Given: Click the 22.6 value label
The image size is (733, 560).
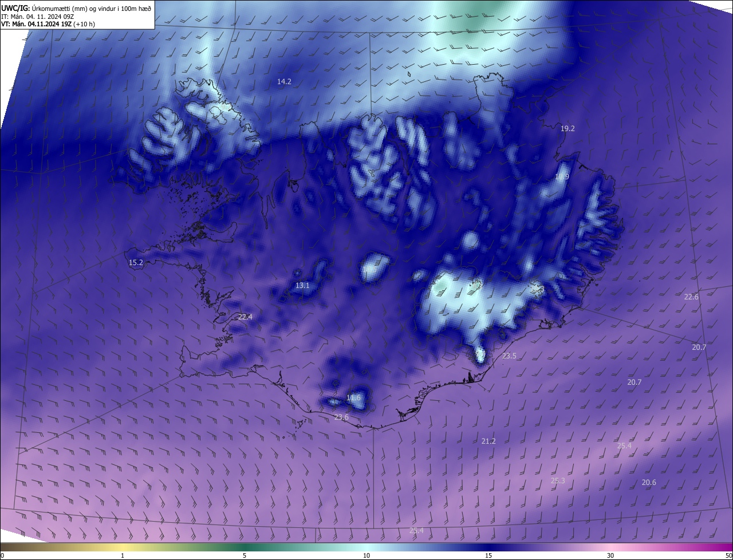Looking at the screenshot, I should 691,297.
